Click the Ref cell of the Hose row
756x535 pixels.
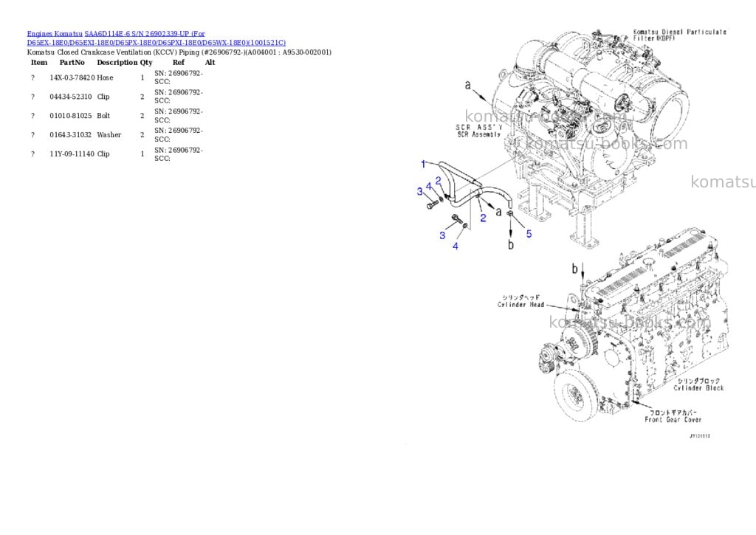tap(179, 77)
